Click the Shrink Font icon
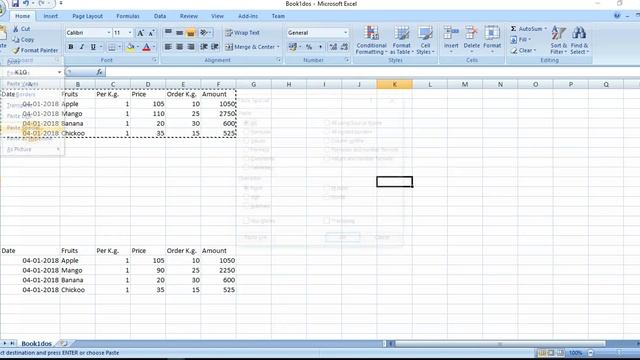Image resolution: width=640 pixels, height=360 pixels. tap(151, 33)
